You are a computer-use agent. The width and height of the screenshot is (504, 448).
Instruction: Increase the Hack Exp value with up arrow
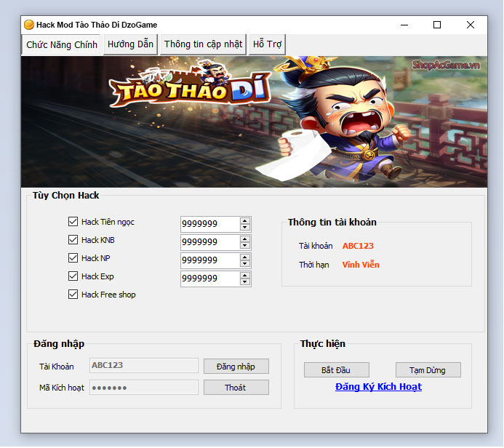coord(245,276)
